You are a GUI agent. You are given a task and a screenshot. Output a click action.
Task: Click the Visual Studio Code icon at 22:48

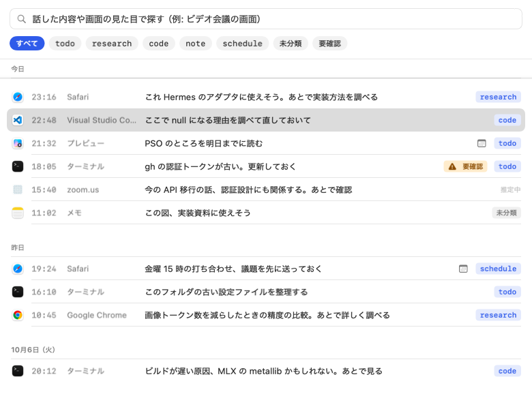coord(18,120)
